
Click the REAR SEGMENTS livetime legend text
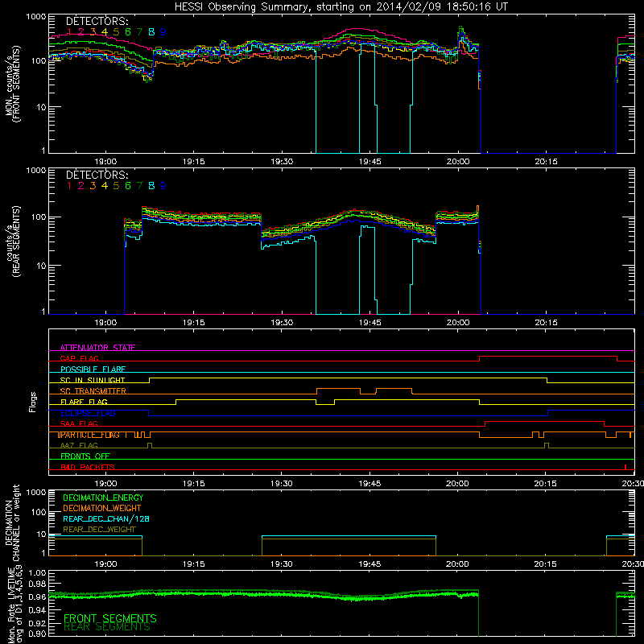pos(107,627)
